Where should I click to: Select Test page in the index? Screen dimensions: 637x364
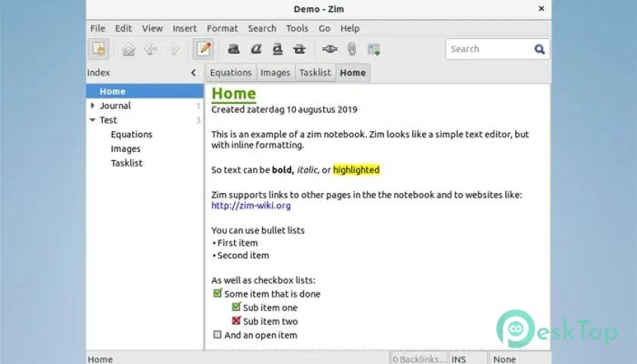(x=108, y=120)
